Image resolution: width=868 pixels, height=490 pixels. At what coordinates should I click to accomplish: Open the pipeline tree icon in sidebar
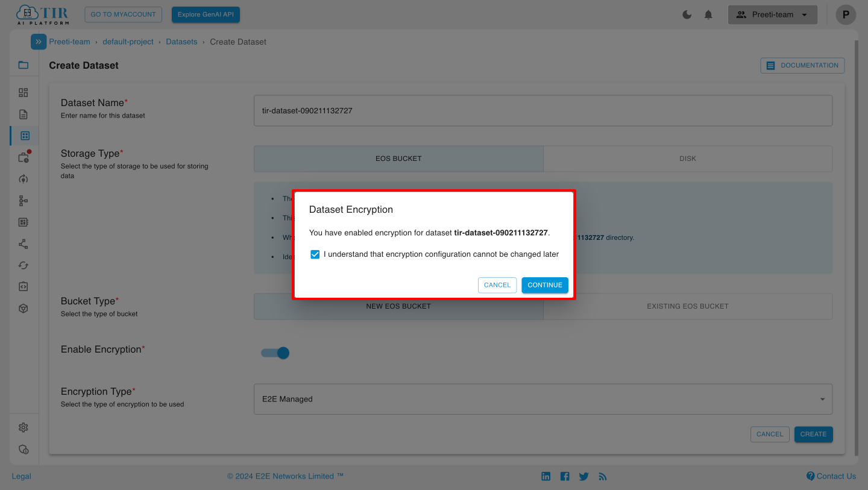(24, 201)
